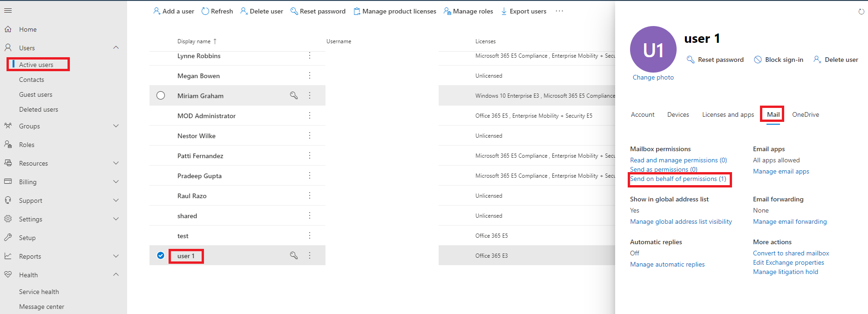Click key icon on Miriam Graham row
This screenshot has height=314, width=868.
coord(294,95)
